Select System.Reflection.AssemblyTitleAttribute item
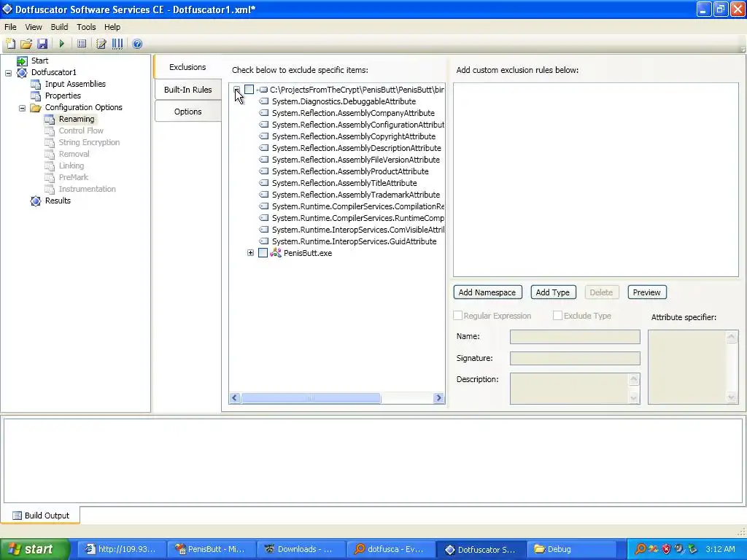This screenshot has width=747, height=560. pos(344,183)
